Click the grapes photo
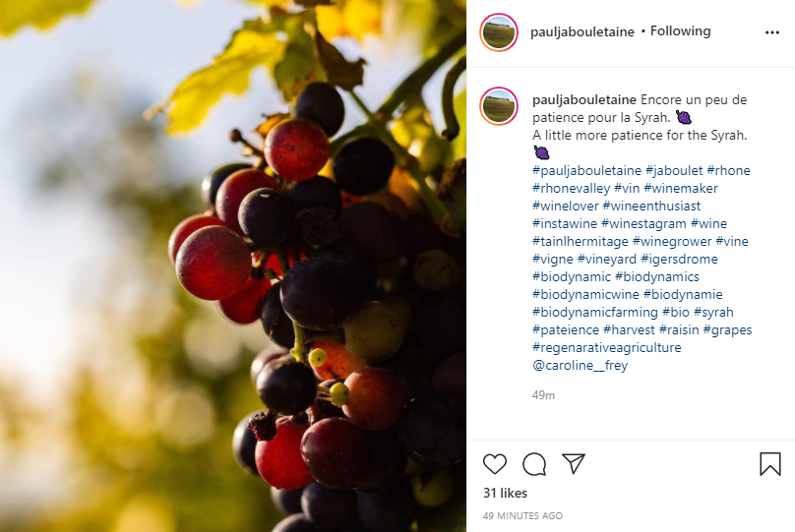 tap(233, 266)
